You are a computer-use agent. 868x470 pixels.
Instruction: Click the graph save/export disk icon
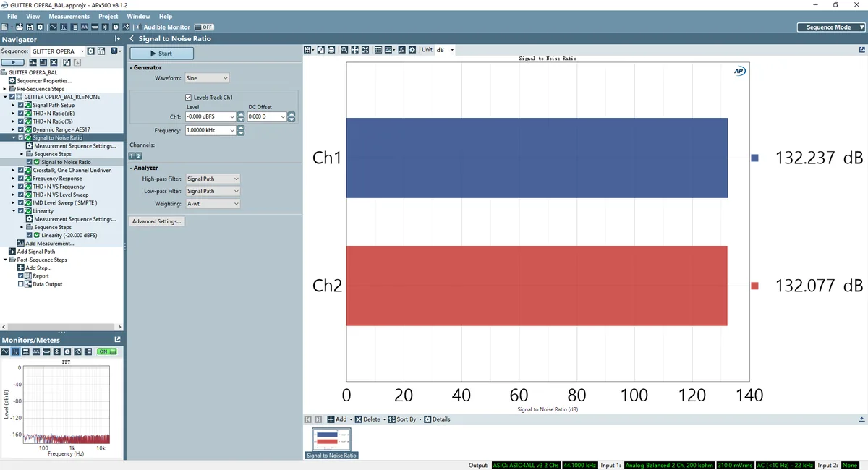307,50
